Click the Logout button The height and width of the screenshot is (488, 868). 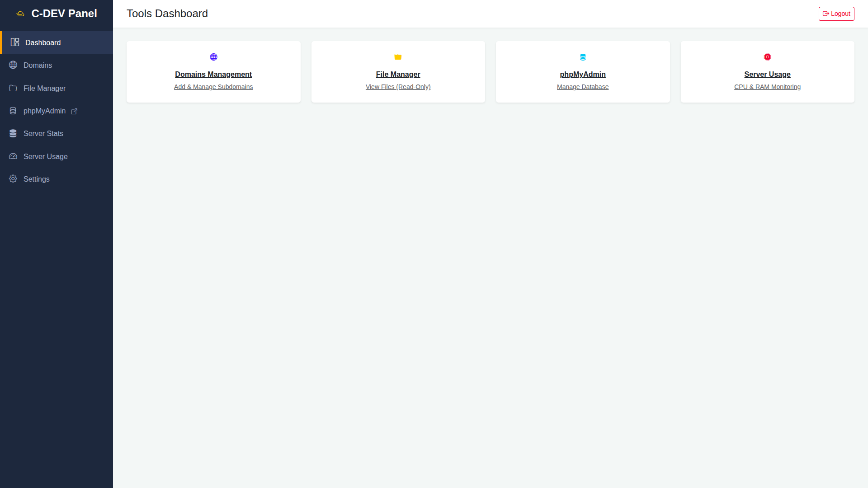(x=836, y=14)
